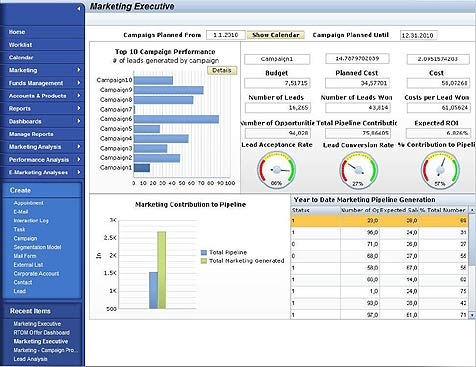This screenshot has height=367, width=476.
Task: Click table cell with value 96,0
Action: pyautogui.click(x=360, y=232)
